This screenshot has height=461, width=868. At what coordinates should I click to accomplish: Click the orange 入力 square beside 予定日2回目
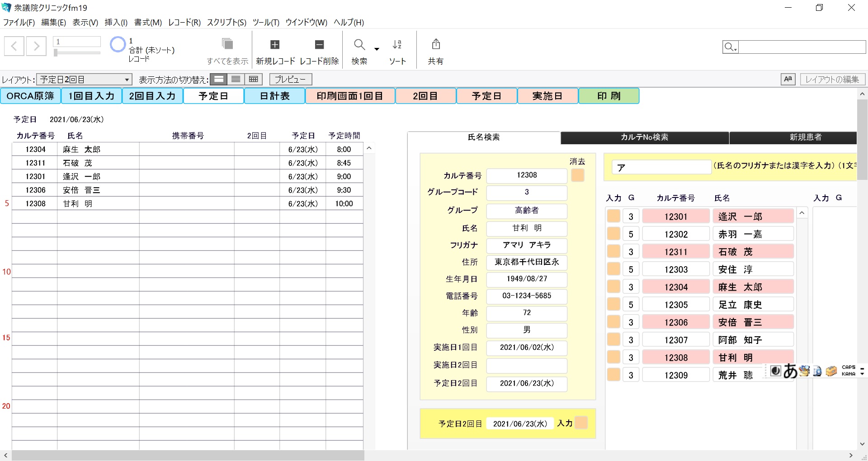point(581,423)
